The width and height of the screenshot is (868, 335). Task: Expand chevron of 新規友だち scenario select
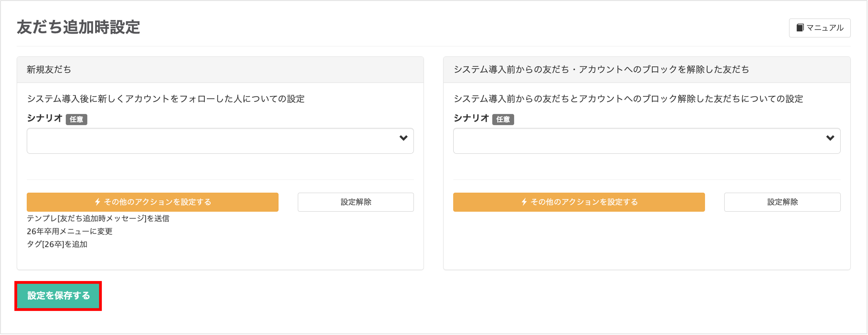tap(403, 138)
